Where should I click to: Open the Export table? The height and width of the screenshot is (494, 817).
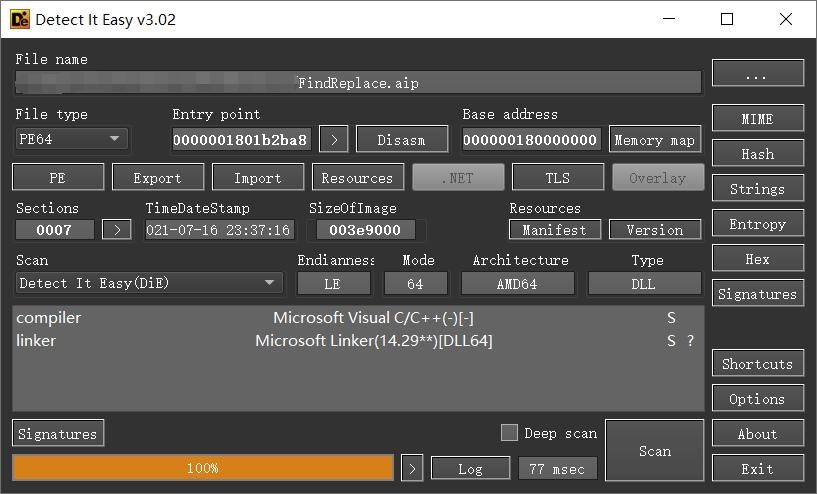(158, 178)
